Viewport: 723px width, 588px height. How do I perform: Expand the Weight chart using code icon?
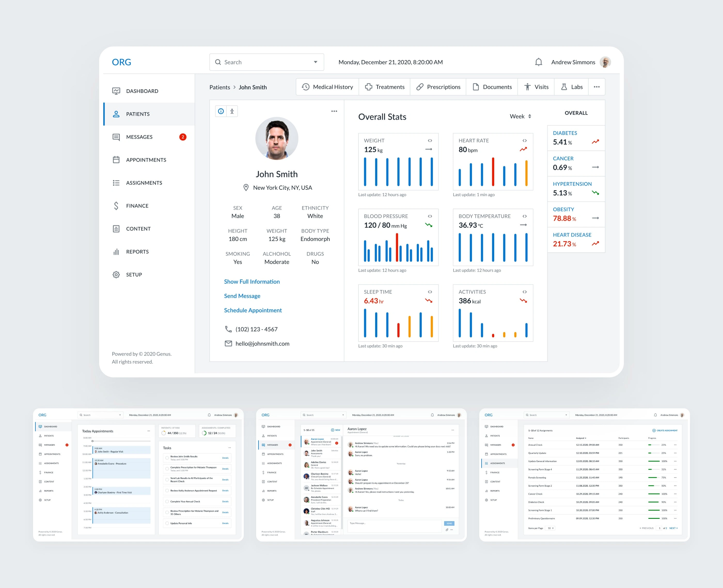(430, 141)
